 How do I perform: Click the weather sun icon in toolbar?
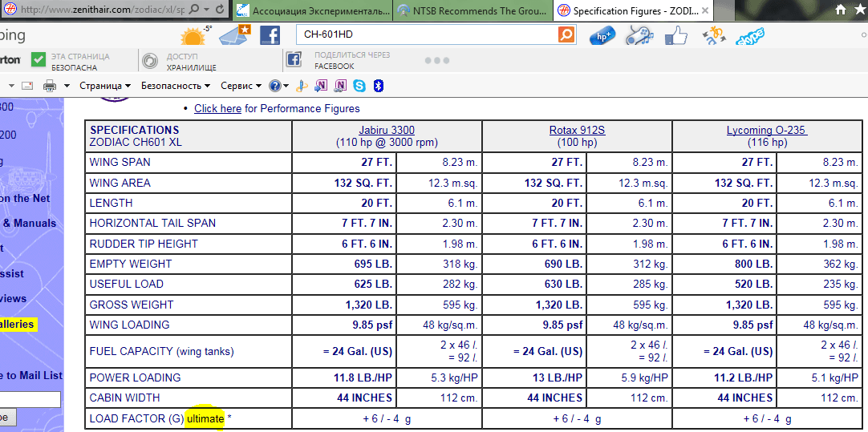(193, 36)
